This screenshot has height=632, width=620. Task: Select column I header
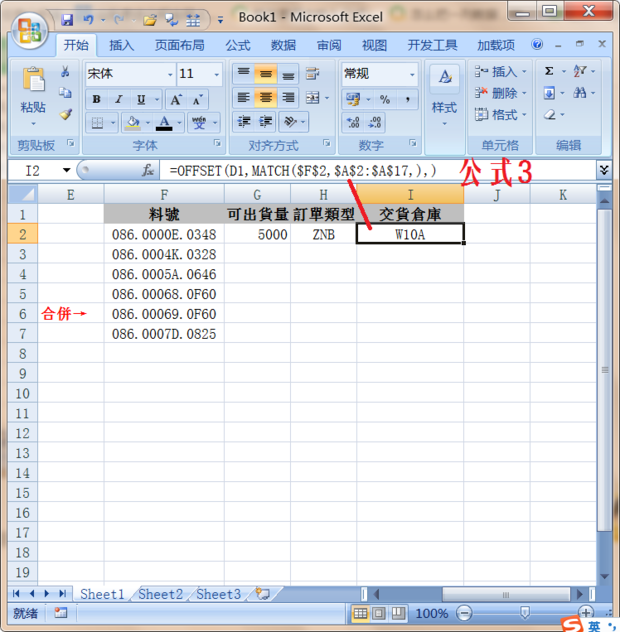(x=410, y=195)
